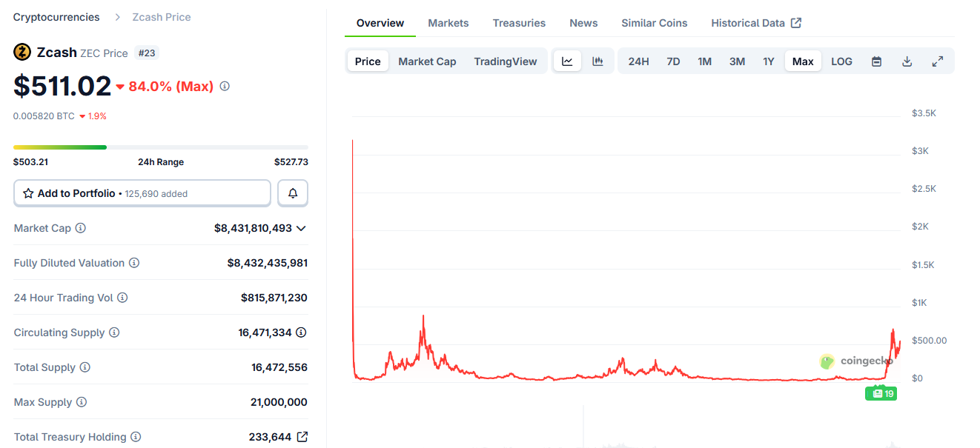Expand chart to fullscreen
The height and width of the screenshot is (448, 980).
(x=937, y=61)
